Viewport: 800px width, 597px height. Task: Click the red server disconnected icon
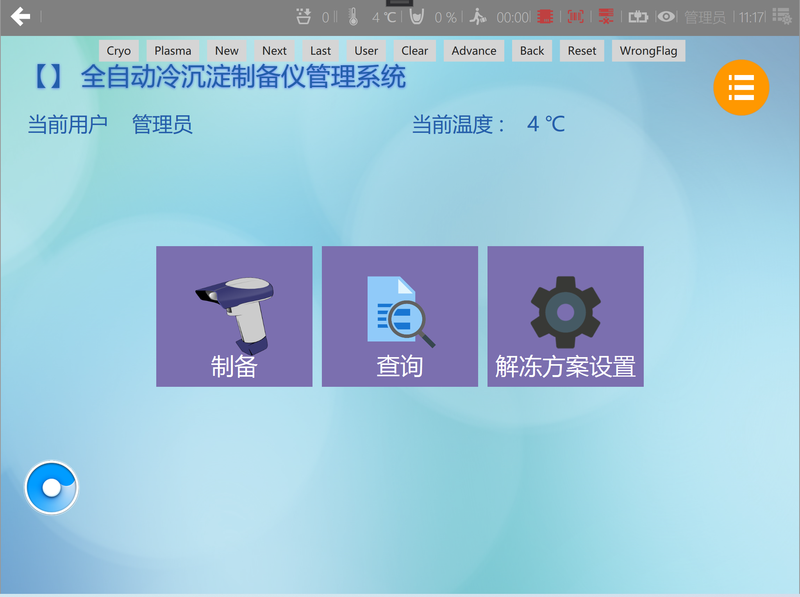click(x=606, y=17)
